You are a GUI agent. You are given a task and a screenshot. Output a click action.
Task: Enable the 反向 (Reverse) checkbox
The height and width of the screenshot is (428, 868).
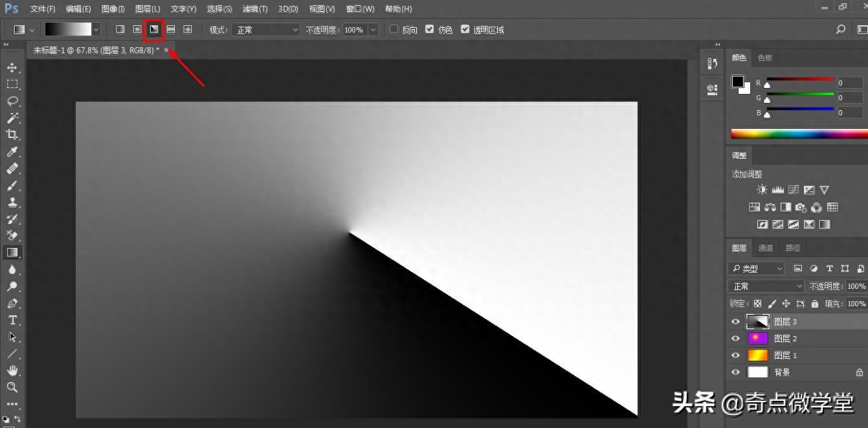(394, 30)
